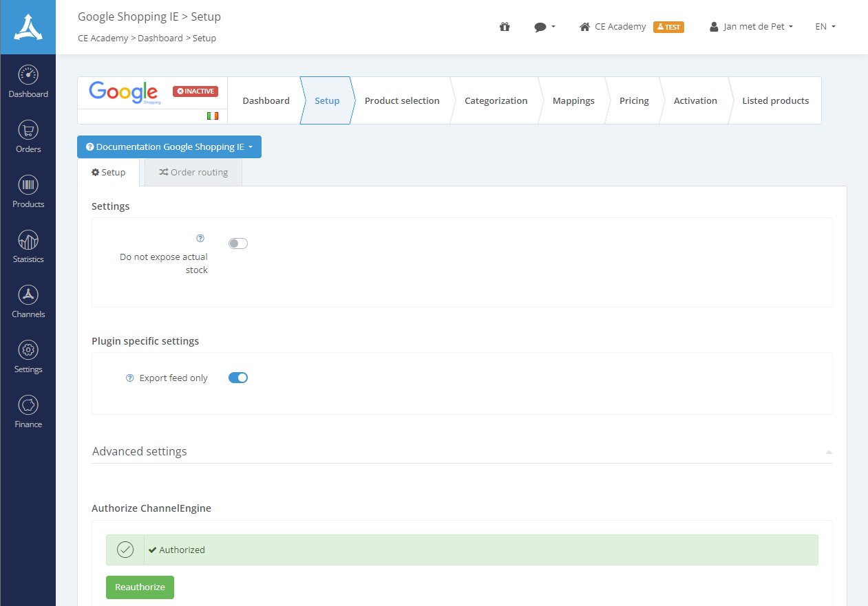Click the ChannelEngine logo in the sidebar
Image resolution: width=868 pixels, height=606 pixels.
click(28, 27)
